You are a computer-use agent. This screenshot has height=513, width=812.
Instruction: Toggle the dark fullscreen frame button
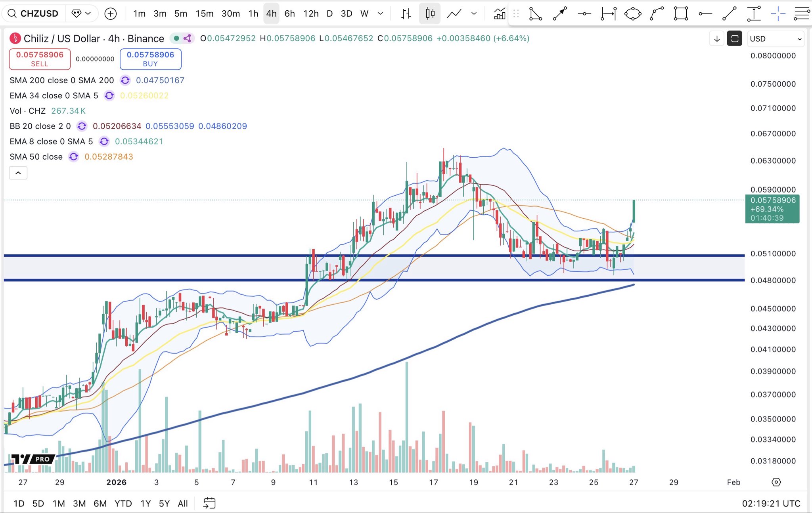click(734, 39)
